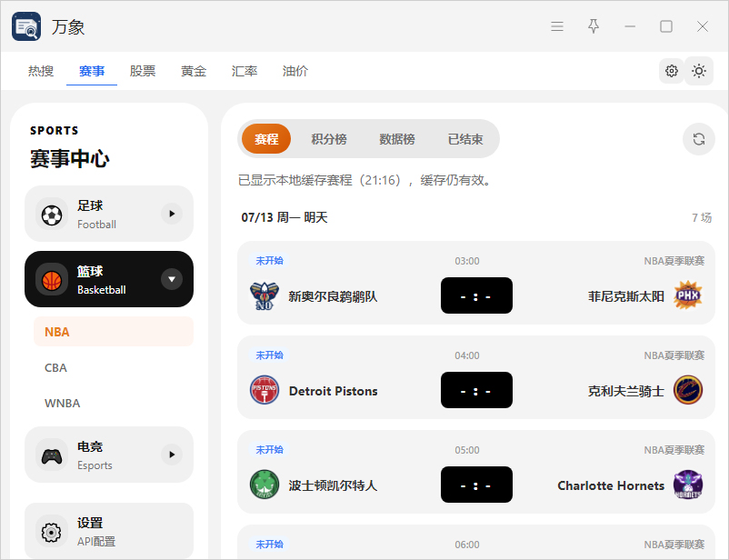Click the refresh schedule icon

pyautogui.click(x=698, y=139)
